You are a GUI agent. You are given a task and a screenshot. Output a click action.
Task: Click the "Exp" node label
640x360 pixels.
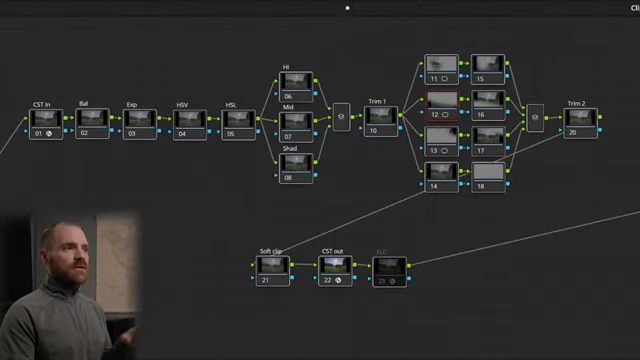pyautogui.click(x=131, y=104)
